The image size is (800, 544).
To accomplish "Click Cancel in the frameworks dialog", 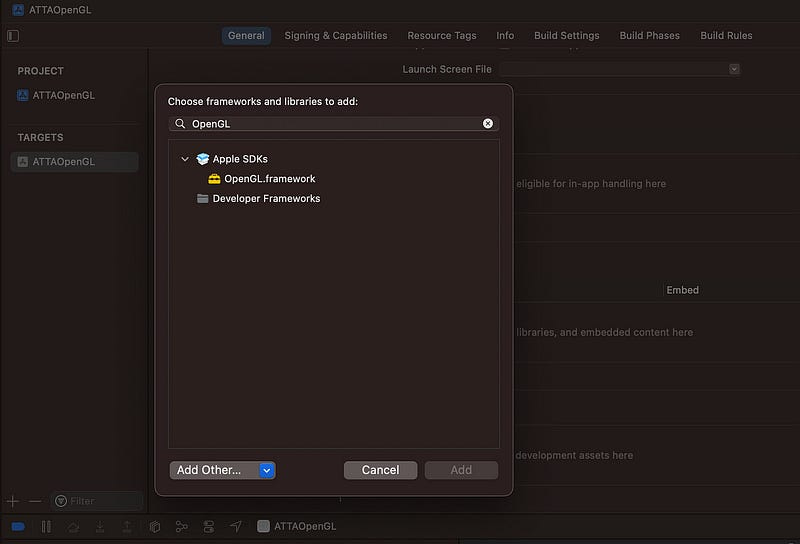I will tap(381, 470).
